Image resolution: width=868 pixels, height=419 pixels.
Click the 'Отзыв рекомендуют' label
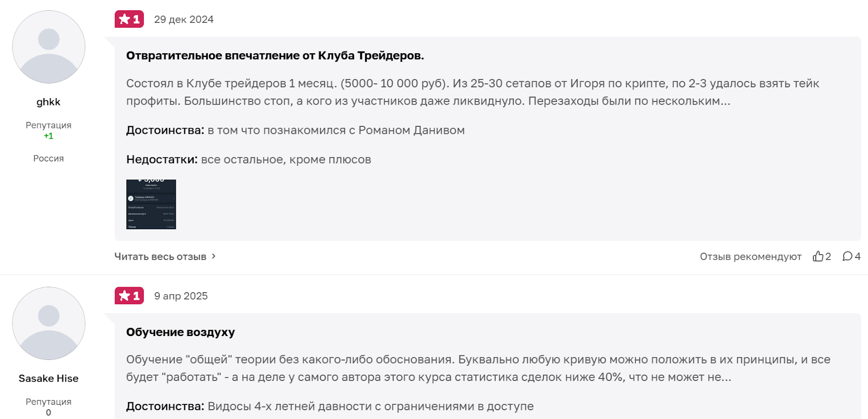click(x=750, y=256)
